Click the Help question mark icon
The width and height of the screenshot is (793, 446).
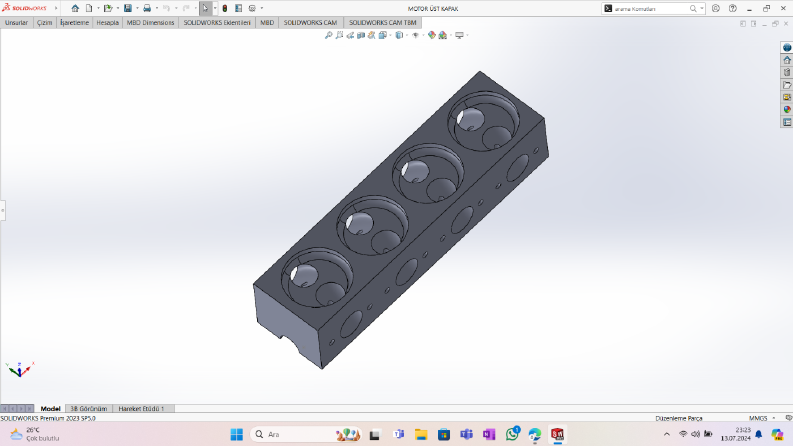click(732, 8)
